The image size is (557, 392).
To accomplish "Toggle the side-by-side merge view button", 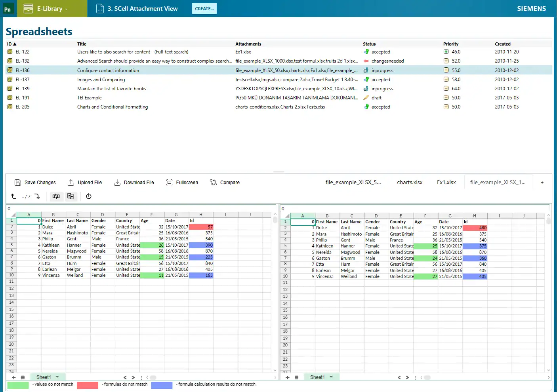I will coord(71,196).
